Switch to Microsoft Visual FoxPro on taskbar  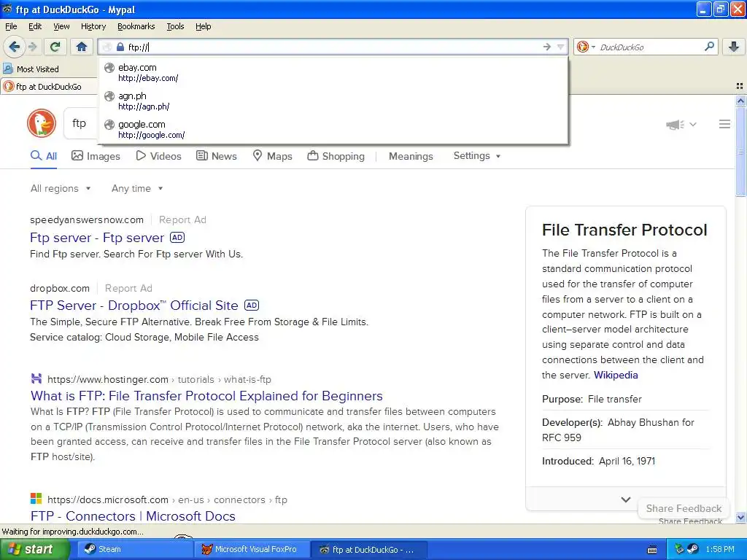252,549
